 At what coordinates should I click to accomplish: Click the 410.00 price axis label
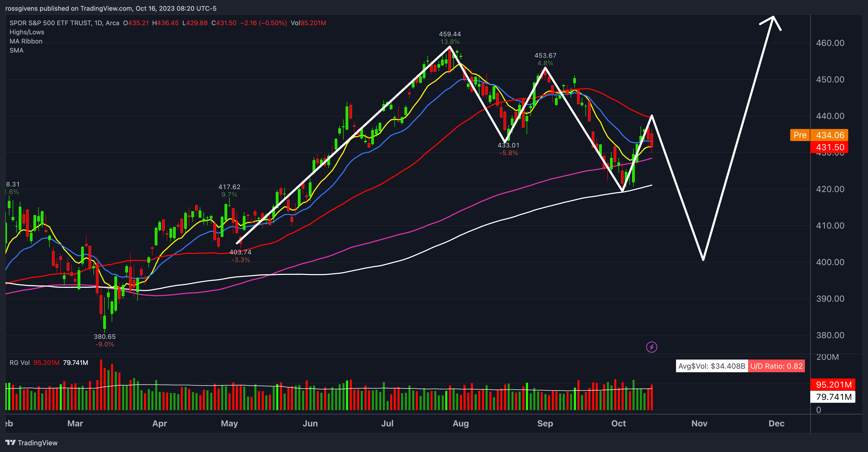[x=830, y=225]
